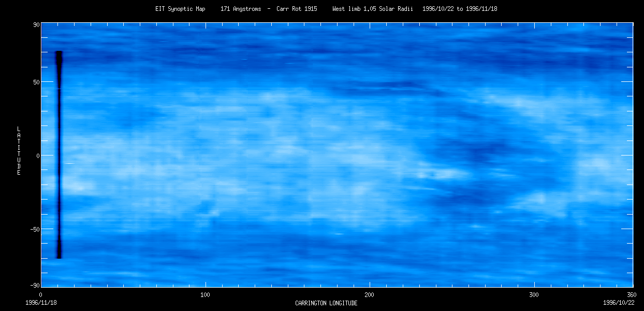Click the 360 longitude tick label
Viewport: 644px width, 311px height.
[x=632, y=294]
